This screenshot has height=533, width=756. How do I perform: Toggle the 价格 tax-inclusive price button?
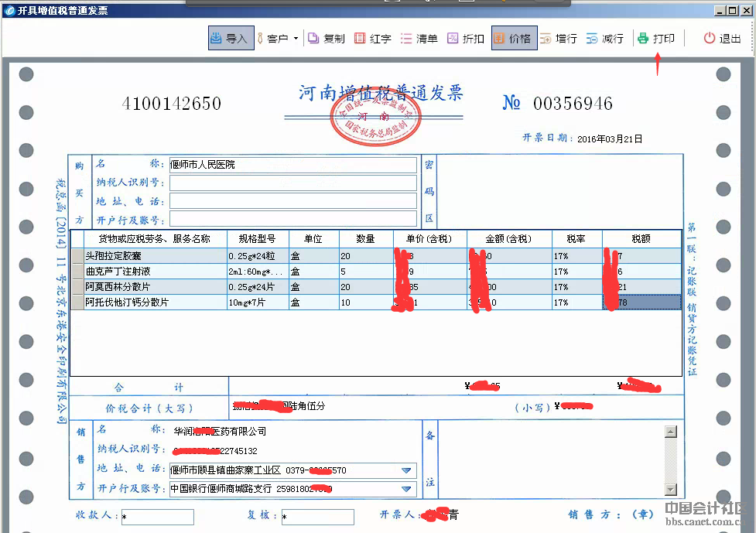click(x=512, y=39)
